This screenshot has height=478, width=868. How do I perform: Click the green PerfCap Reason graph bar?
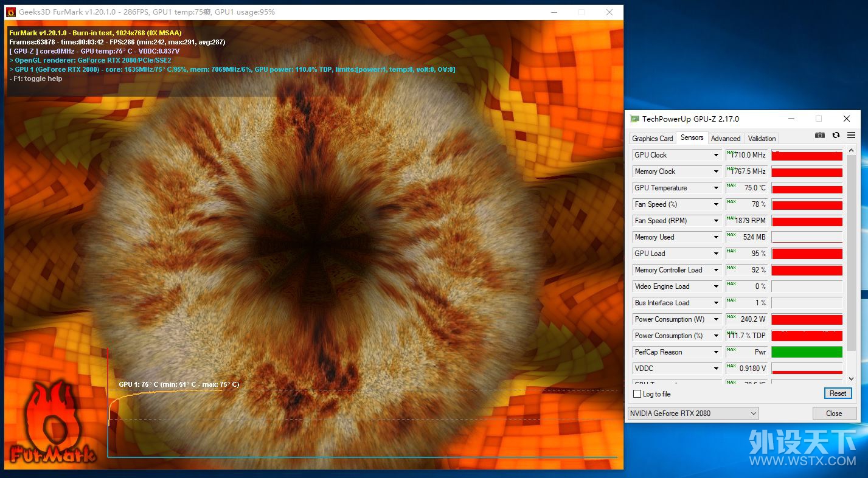[x=807, y=352]
